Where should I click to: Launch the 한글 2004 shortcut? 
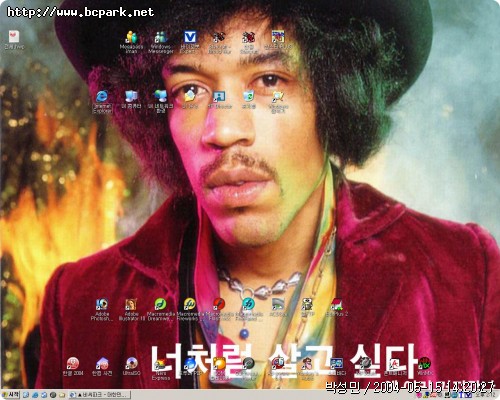(73, 366)
